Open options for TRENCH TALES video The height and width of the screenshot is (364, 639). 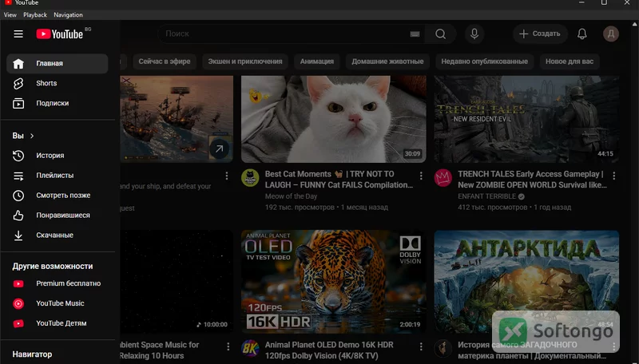613,176
